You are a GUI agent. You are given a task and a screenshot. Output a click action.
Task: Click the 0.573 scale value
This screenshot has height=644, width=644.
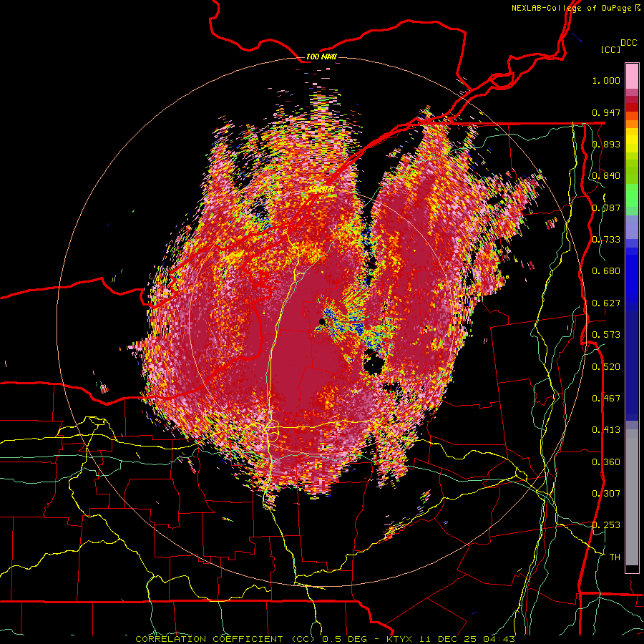[606, 335]
